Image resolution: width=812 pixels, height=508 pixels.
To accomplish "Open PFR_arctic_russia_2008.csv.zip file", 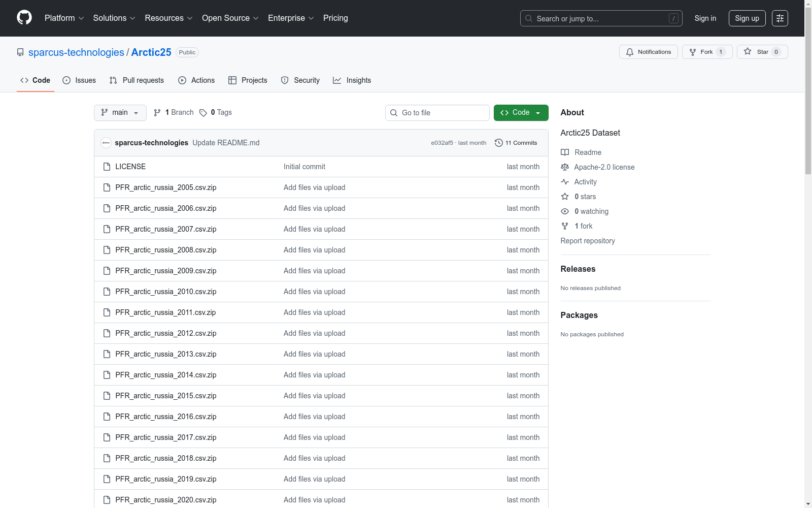I will coord(166,250).
